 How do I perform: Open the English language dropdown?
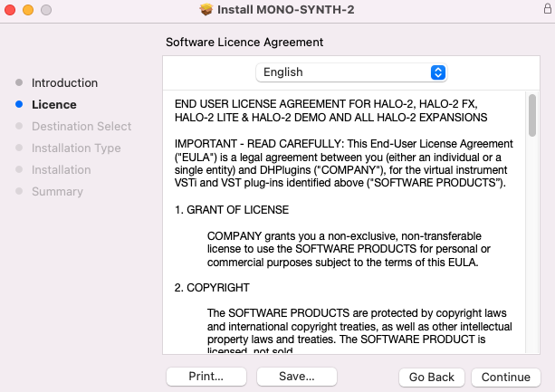click(351, 72)
